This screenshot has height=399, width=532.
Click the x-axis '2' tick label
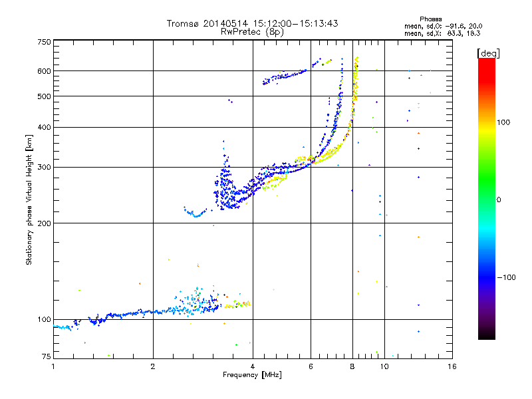pos(153,366)
